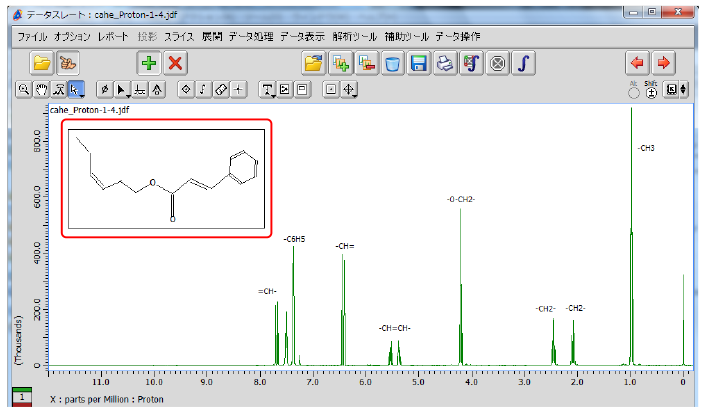Toggle the Shift plus-minus indicator
This screenshot has height=415, width=704.
coord(651,93)
